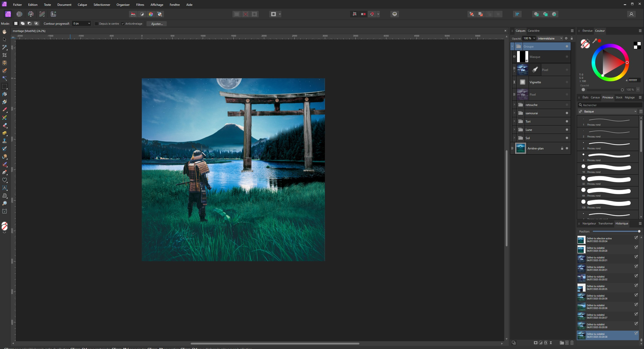Open the Liquify Persona icon

[x=19, y=14]
